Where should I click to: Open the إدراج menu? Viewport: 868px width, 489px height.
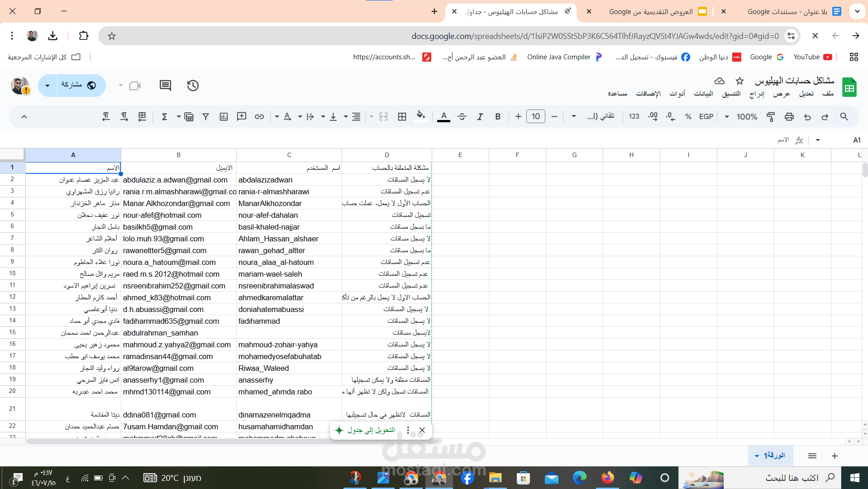[x=757, y=93]
